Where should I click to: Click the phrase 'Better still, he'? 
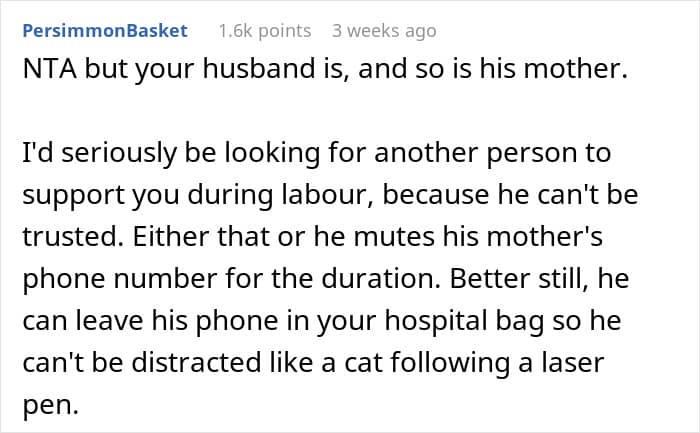(x=539, y=279)
